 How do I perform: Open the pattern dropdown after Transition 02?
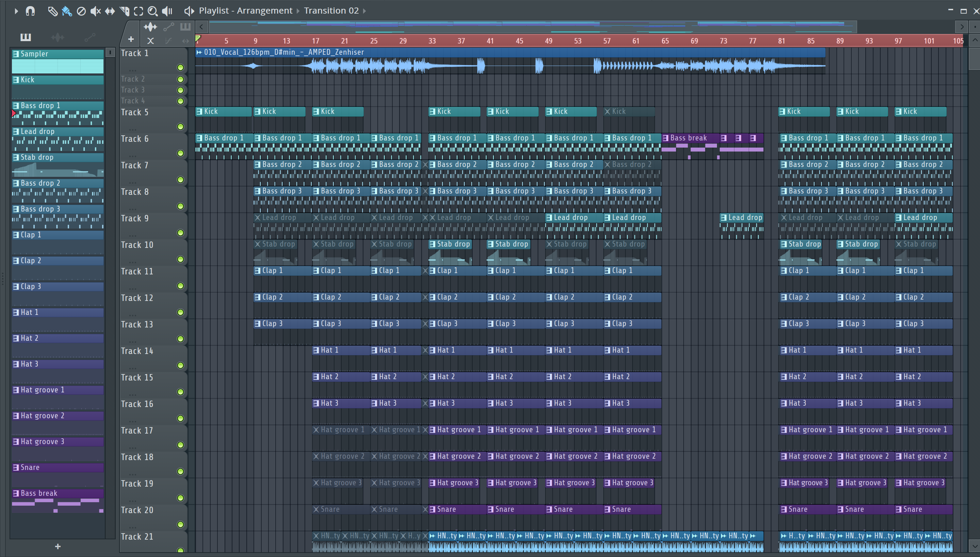point(364,11)
